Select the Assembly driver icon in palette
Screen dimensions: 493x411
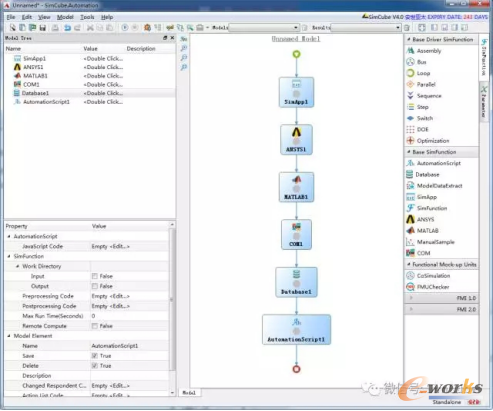coord(410,51)
